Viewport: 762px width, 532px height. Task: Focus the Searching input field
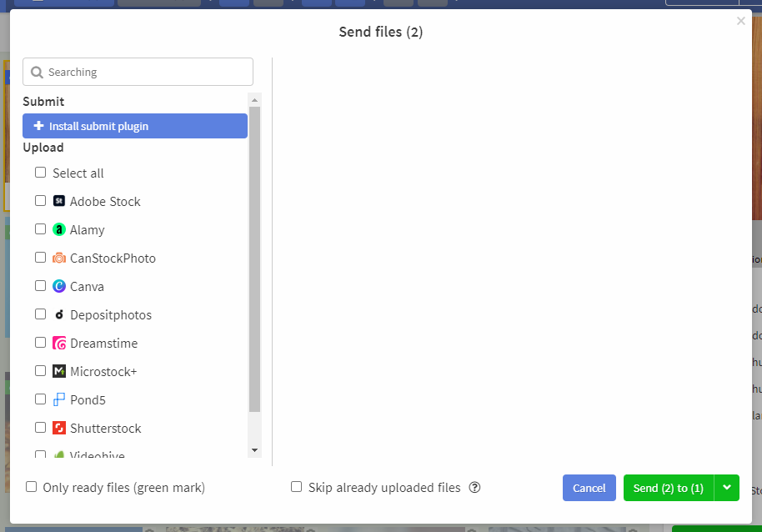(138, 72)
